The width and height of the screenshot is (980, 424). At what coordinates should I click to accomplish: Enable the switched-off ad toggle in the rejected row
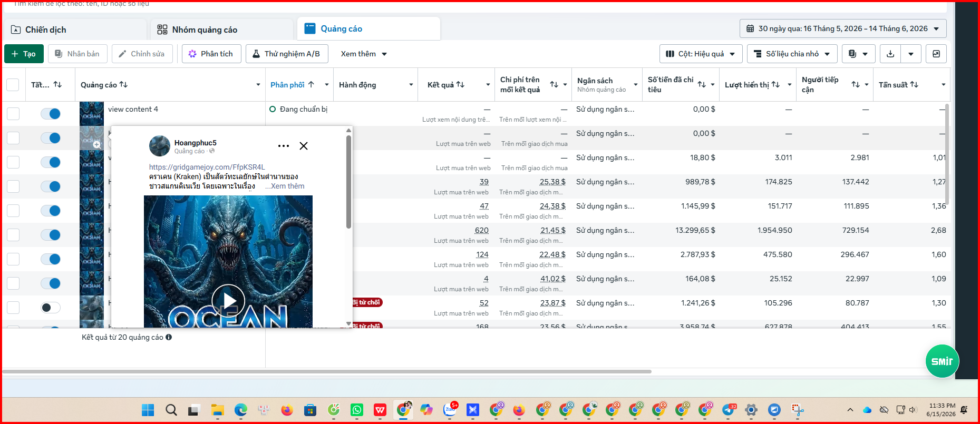[x=51, y=308]
